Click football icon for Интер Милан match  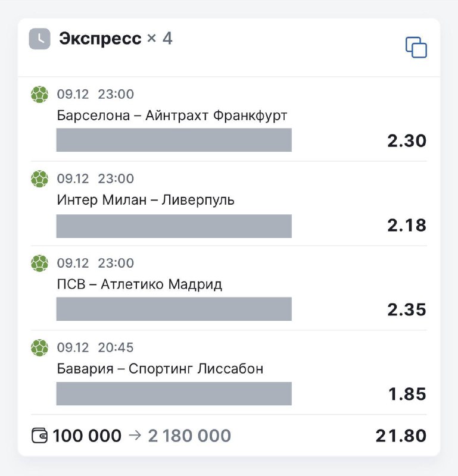[x=39, y=179]
